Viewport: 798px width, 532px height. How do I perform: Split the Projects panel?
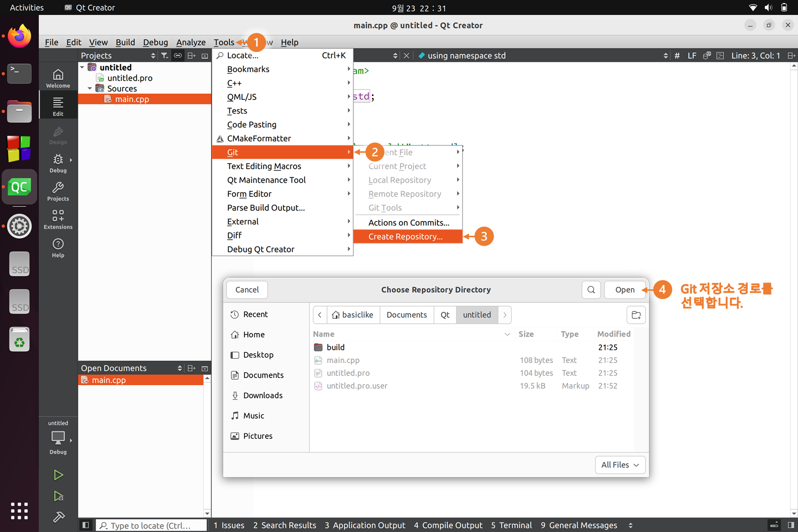tap(192, 56)
